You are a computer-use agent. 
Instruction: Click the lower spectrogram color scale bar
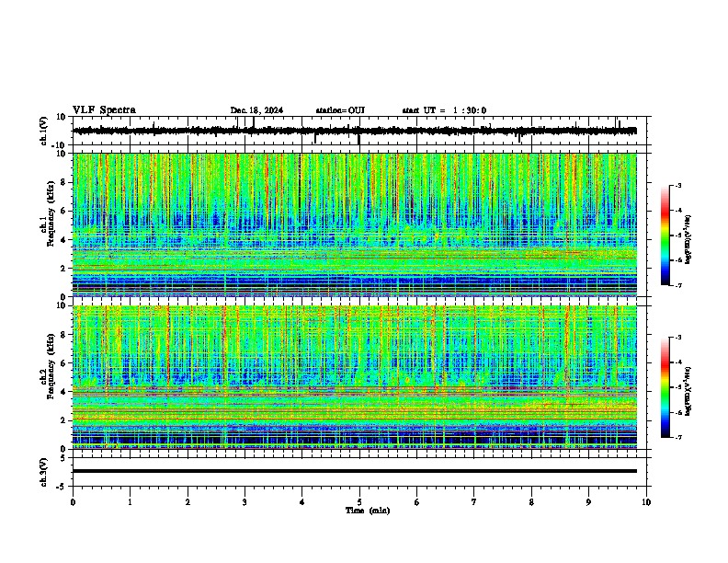point(665,387)
